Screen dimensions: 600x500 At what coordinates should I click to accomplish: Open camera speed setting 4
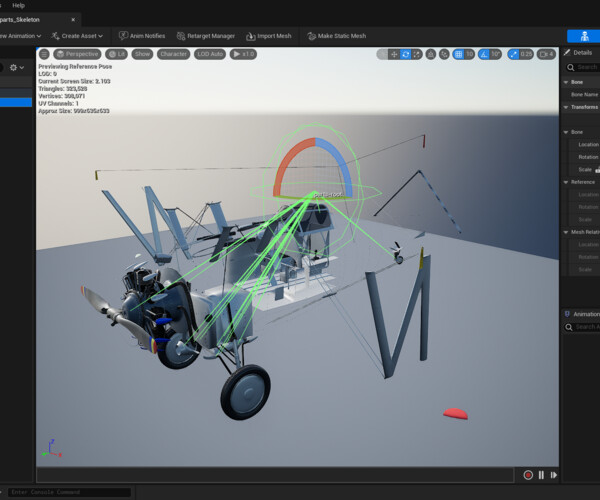coord(546,54)
